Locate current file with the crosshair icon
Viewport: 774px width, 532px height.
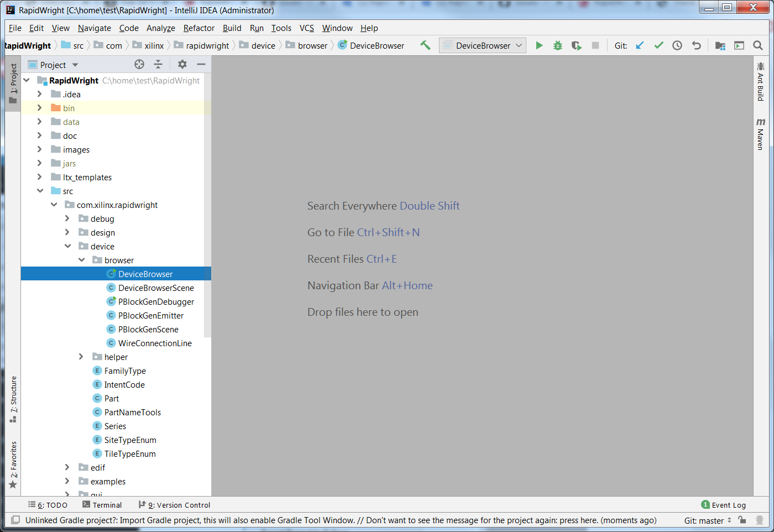139,64
